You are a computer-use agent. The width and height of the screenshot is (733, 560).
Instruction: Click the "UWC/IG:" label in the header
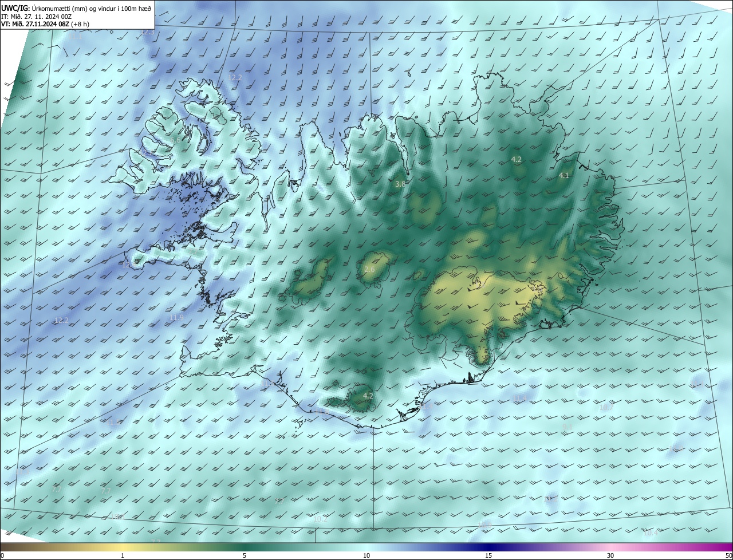(x=15, y=8)
